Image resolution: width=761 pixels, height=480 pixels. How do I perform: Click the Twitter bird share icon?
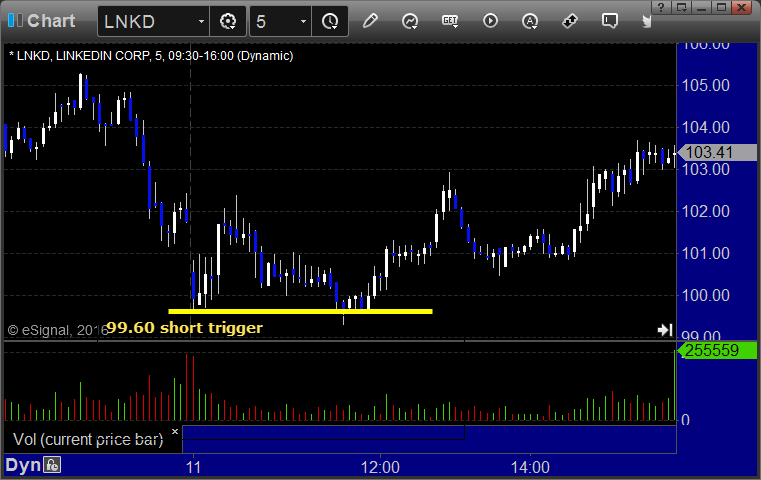(x=646, y=21)
